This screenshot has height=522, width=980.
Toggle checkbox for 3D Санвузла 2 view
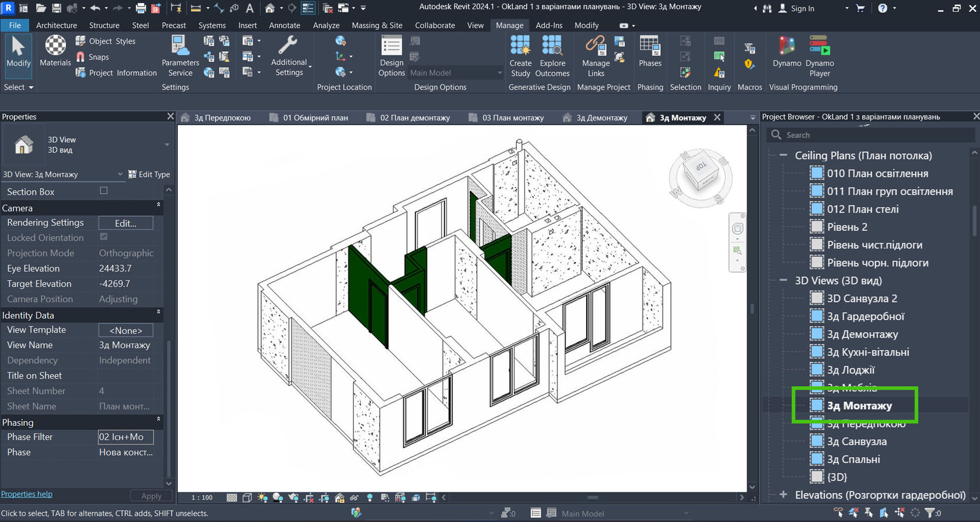[x=817, y=298]
